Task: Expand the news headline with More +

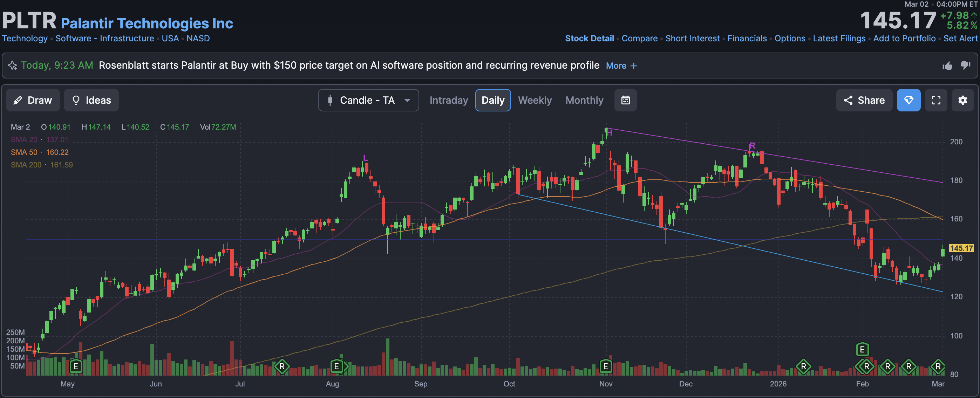Action: (621, 66)
